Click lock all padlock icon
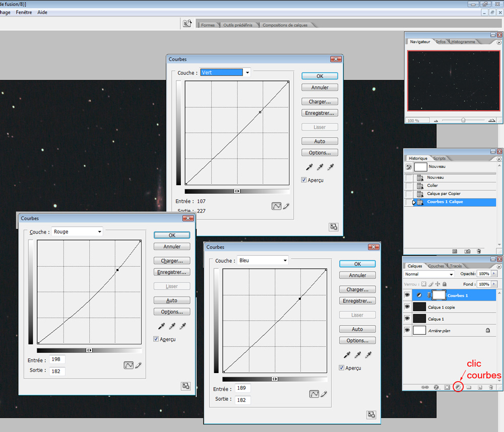504x432 pixels. point(445,284)
